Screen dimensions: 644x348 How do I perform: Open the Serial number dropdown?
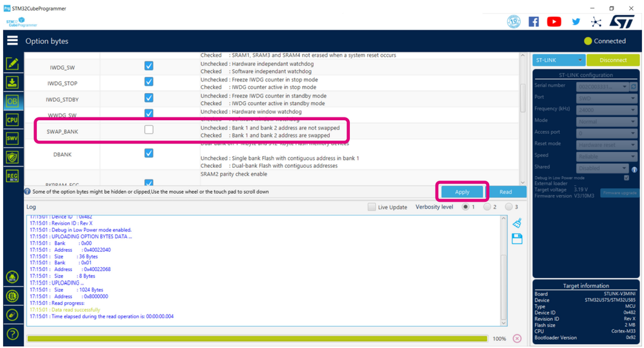602,87
